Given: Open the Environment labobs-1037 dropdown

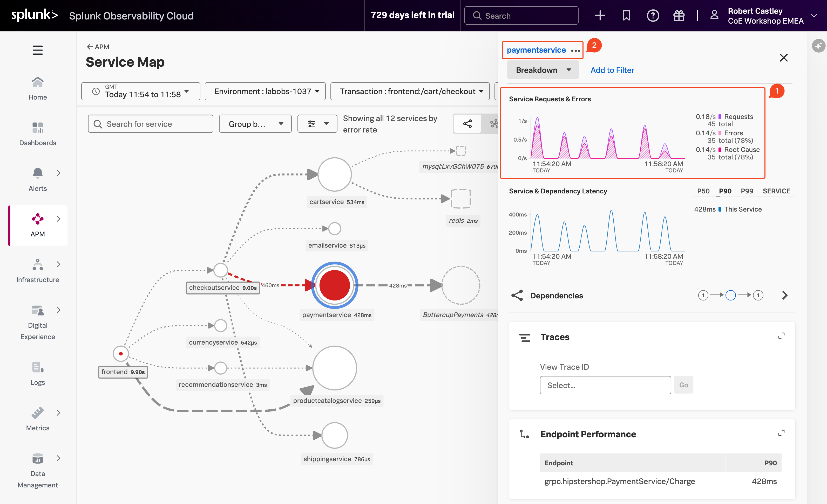Looking at the screenshot, I should click(x=265, y=91).
